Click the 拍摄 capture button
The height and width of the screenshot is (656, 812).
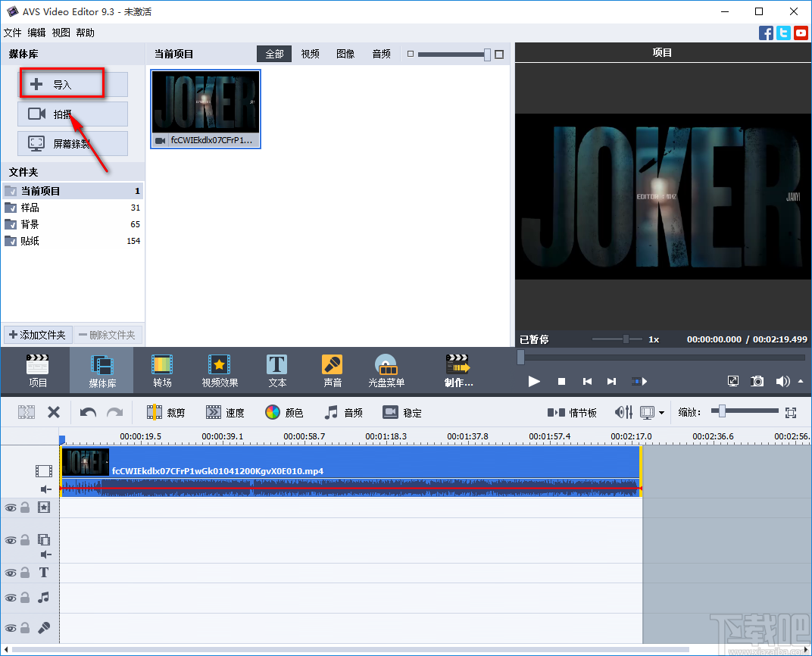[73, 114]
